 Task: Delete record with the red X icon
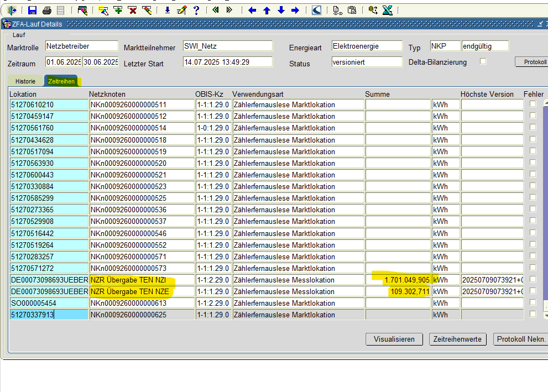coord(132,10)
